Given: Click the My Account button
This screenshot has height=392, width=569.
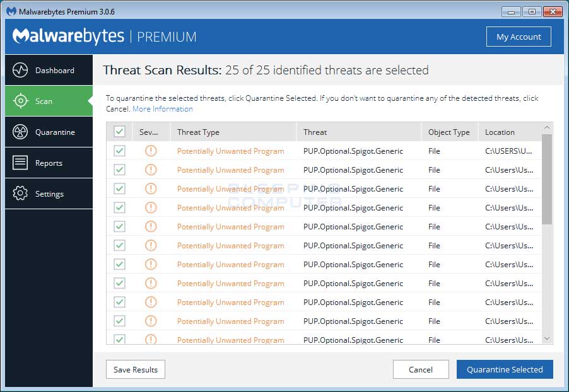Looking at the screenshot, I should (519, 37).
